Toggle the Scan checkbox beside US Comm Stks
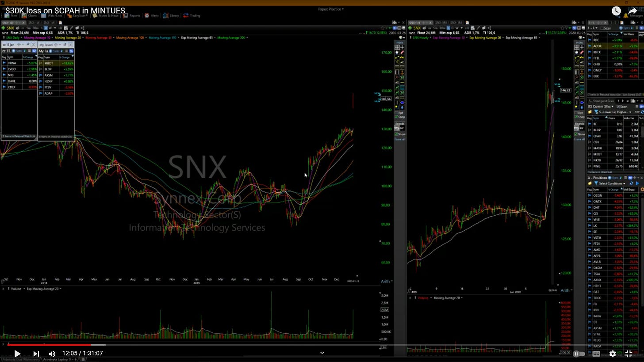This screenshot has height=362, width=644. click(619, 107)
